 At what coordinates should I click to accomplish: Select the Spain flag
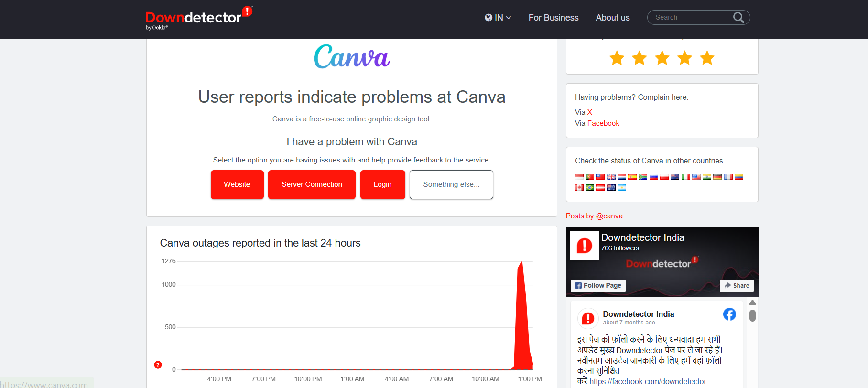pos(632,177)
